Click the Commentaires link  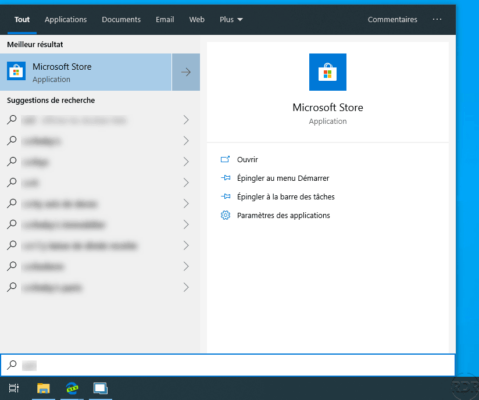pyautogui.click(x=392, y=20)
